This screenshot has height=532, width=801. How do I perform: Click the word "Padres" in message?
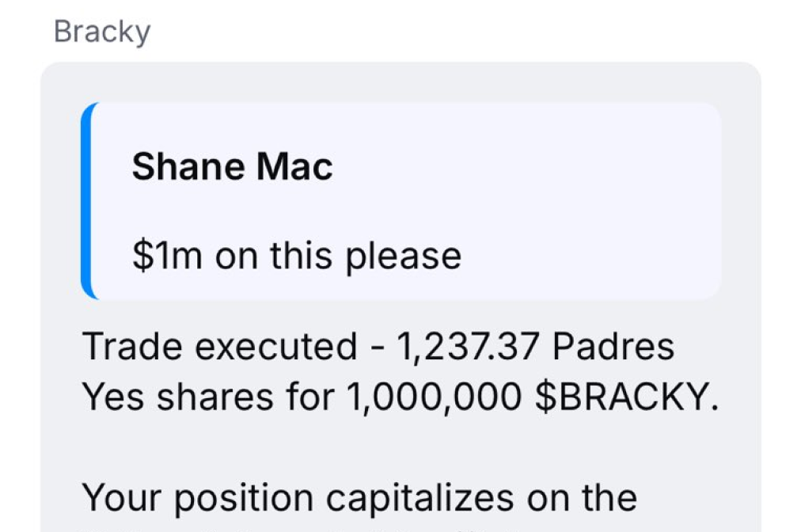613,347
